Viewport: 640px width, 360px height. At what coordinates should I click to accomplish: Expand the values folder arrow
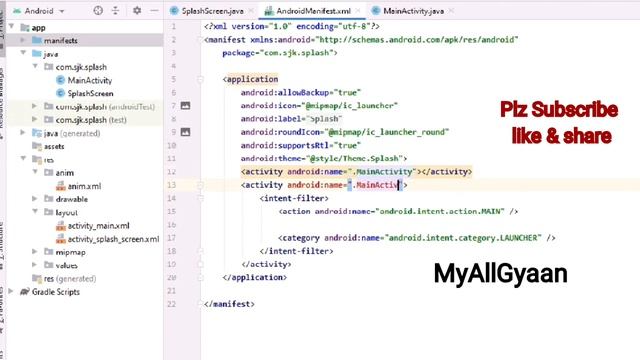pos(35,265)
